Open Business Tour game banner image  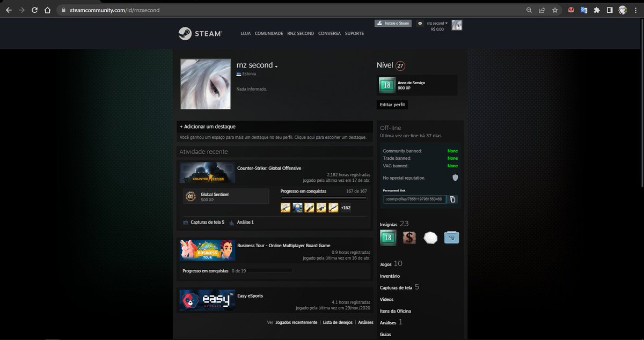coord(207,250)
